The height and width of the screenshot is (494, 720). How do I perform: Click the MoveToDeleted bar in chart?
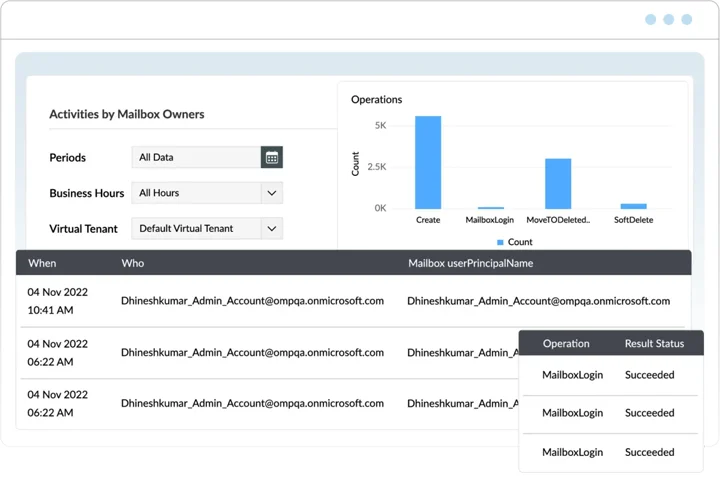tap(558, 184)
